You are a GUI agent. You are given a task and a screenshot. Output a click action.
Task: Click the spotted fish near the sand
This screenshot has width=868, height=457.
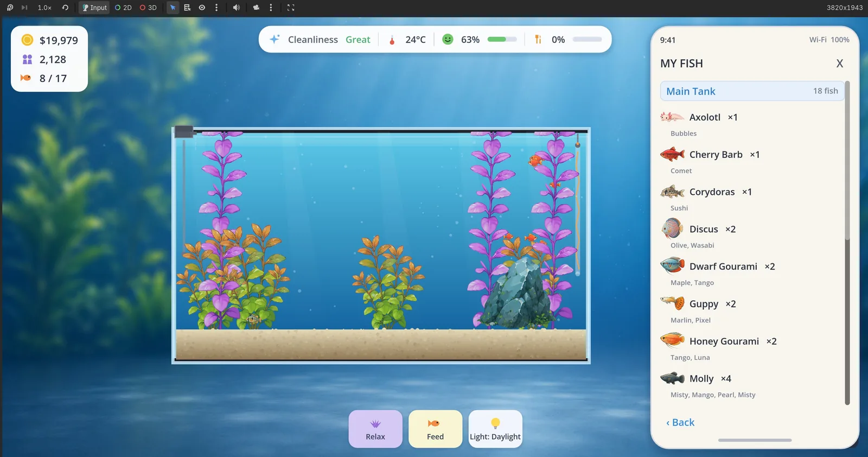tap(253, 319)
